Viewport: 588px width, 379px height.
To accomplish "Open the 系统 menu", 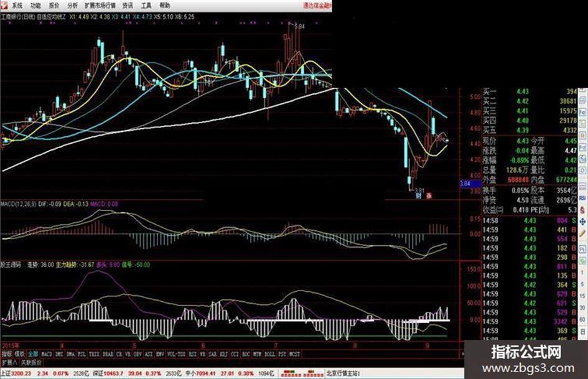I will point(17,5).
